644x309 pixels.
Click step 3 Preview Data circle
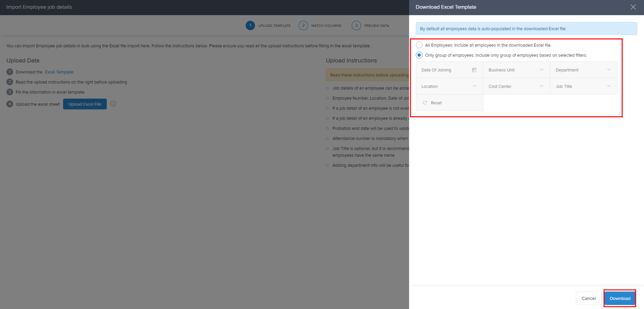point(356,25)
